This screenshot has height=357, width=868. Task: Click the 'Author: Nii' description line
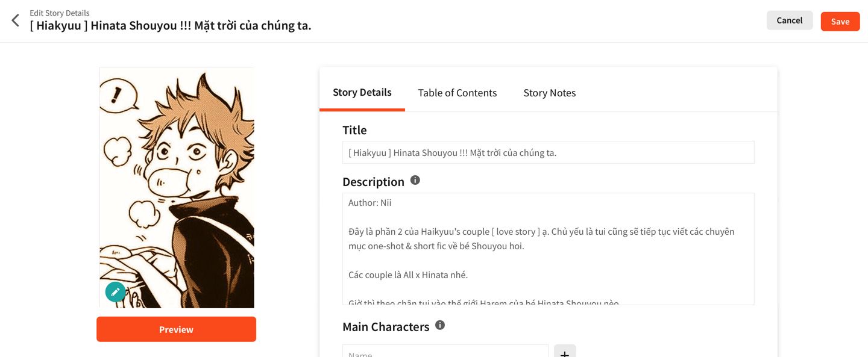click(x=370, y=203)
